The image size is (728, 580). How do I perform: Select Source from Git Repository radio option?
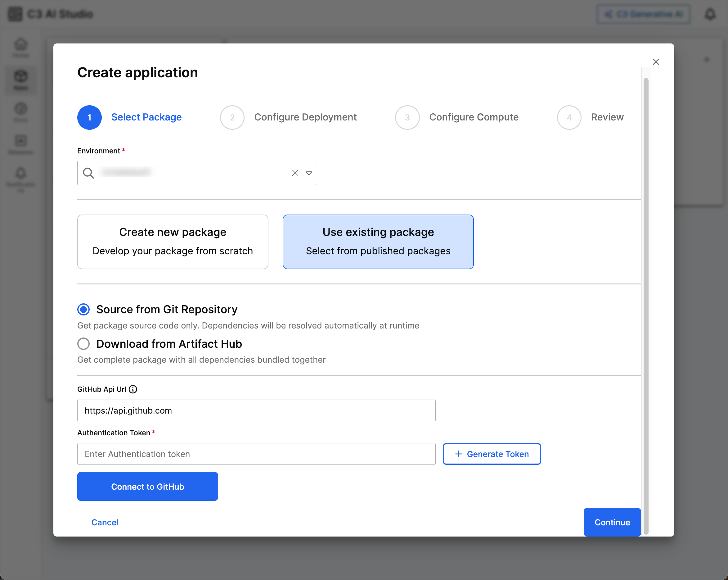[83, 310]
